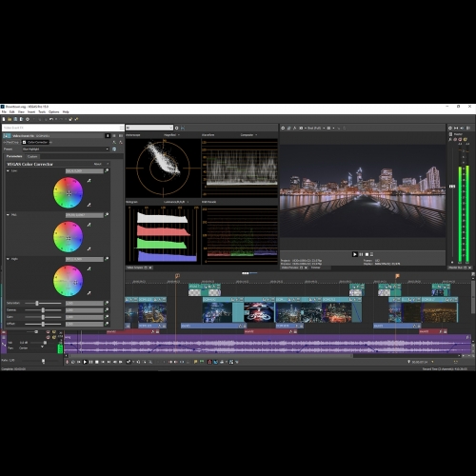
Task: Open the Histogram Luminance channel dropdown
Action: pos(176,202)
